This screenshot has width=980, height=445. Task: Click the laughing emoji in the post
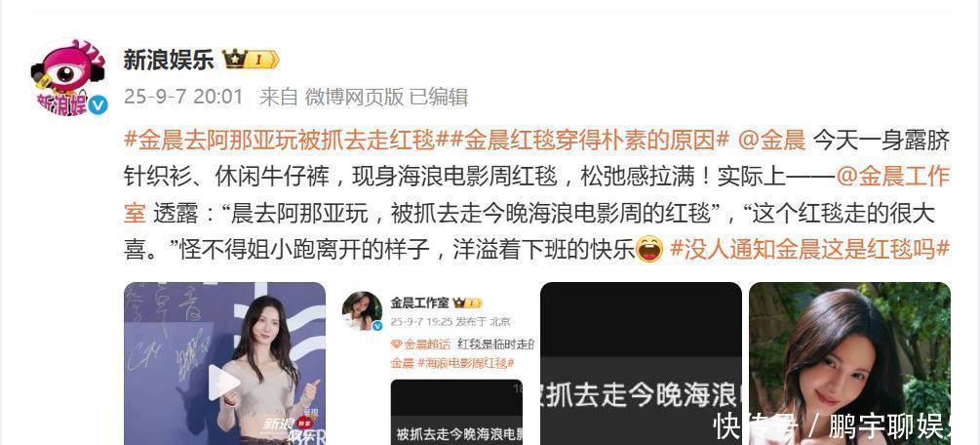649,249
